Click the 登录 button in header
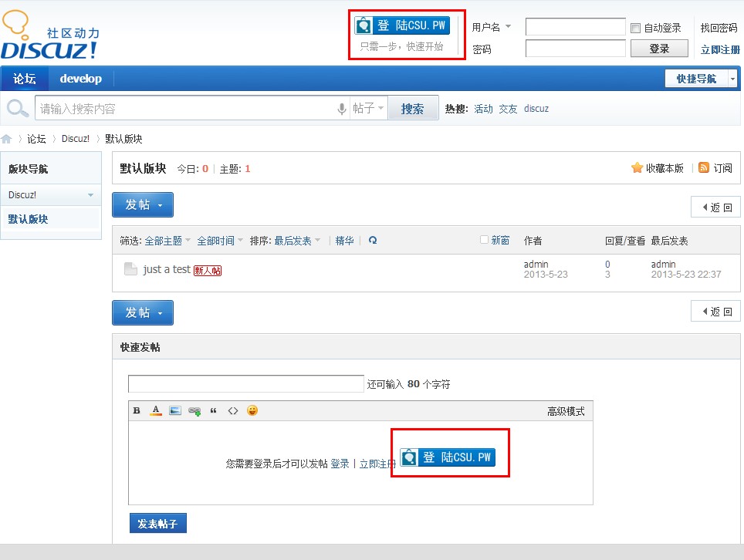The height and width of the screenshot is (560, 744). [659, 49]
